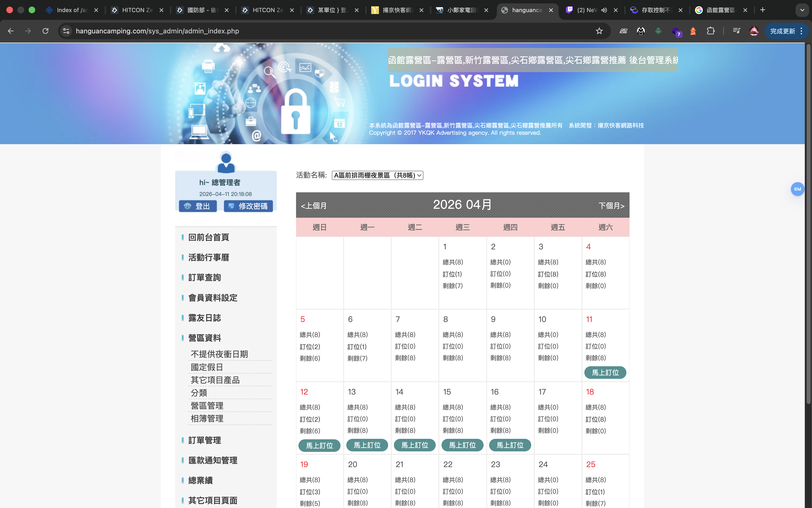Image resolution: width=812 pixels, height=508 pixels.
Task: Open site information icon in address bar
Action: point(66,31)
